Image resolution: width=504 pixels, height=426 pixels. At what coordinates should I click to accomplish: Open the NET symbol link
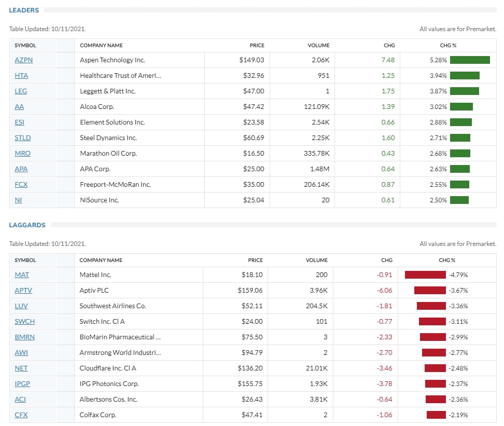pyautogui.click(x=21, y=368)
